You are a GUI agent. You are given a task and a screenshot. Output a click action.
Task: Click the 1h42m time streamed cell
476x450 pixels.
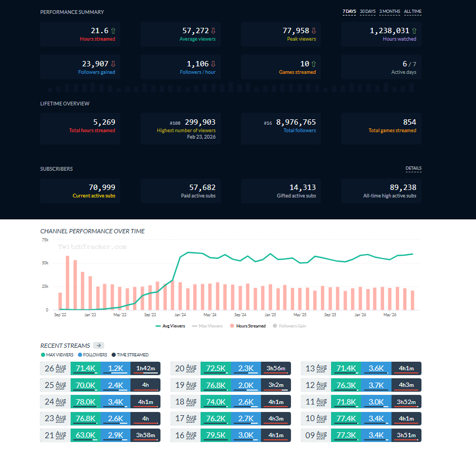(145, 368)
